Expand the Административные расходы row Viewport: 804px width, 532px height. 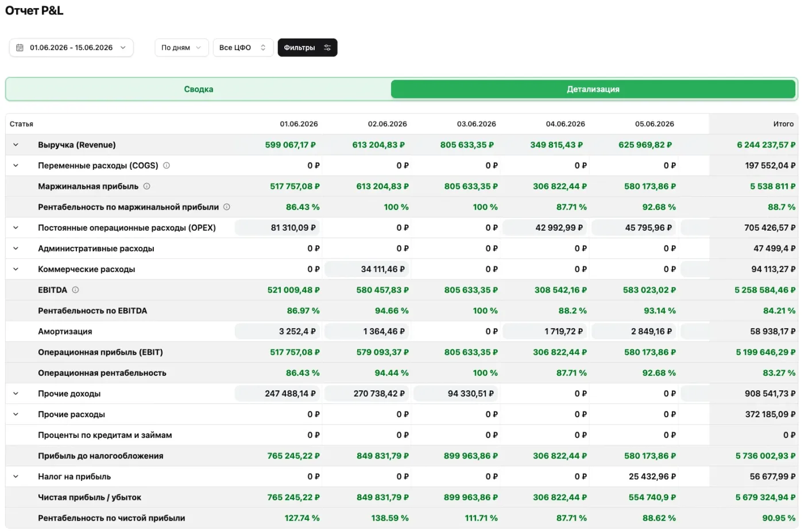16,248
